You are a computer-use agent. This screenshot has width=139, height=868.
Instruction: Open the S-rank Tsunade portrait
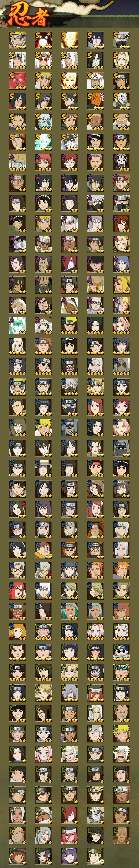coord(121,61)
